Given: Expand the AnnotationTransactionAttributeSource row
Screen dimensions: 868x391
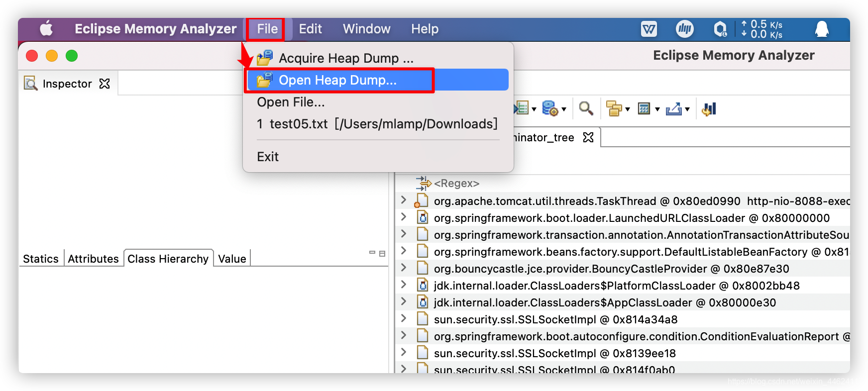Looking at the screenshot, I should pos(404,234).
